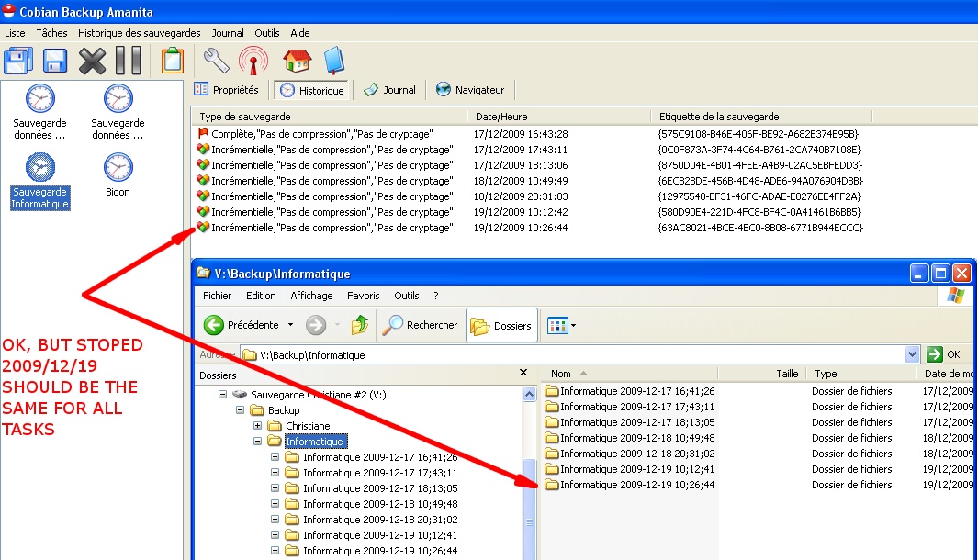Open the Précédente history dropdown arrow
This screenshot has width=978, height=560.
click(290, 325)
